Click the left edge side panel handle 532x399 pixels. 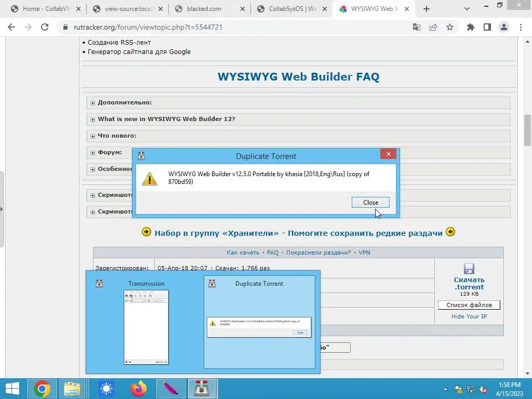[2, 209]
